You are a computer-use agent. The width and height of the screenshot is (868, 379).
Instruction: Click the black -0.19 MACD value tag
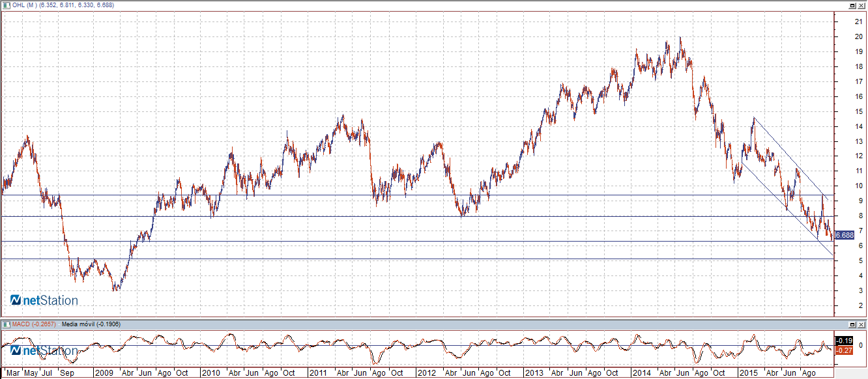pos(844,341)
